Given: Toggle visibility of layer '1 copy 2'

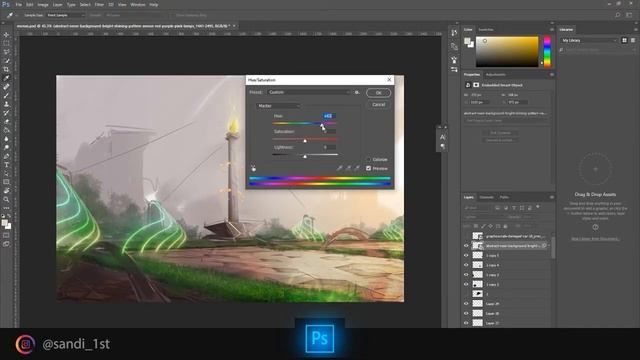Looking at the screenshot, I should (466, 284).
